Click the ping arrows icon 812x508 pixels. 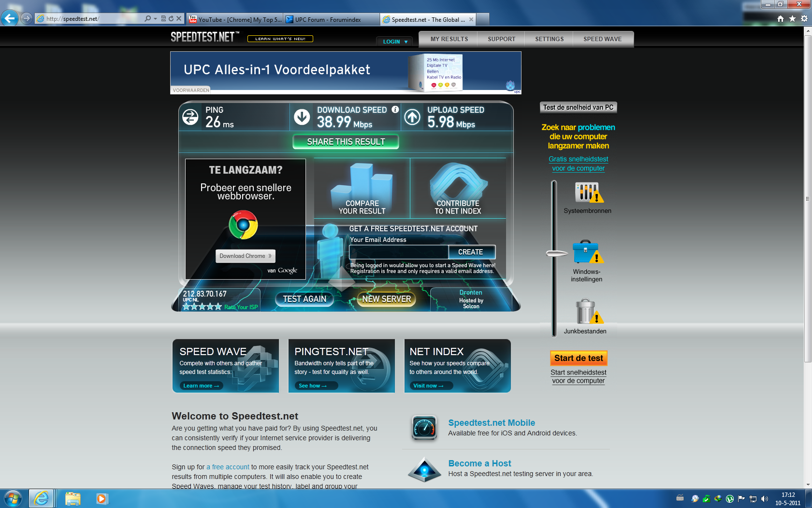point(190,117)
